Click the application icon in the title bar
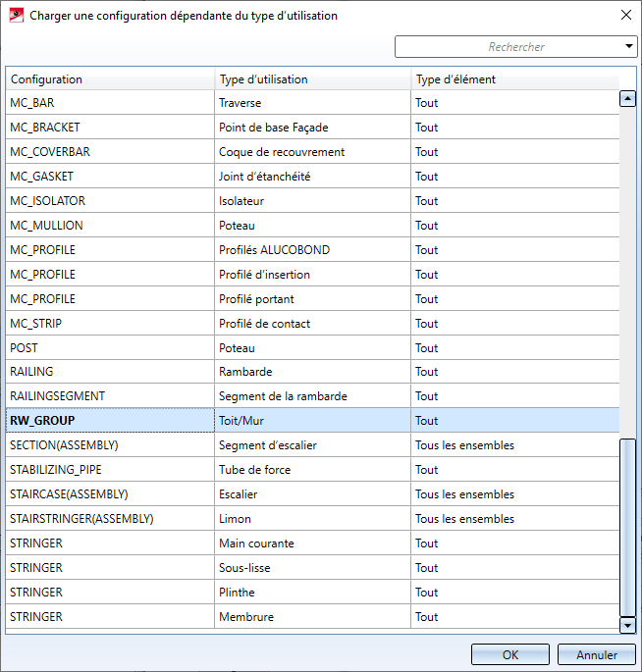 coord(17,16)
